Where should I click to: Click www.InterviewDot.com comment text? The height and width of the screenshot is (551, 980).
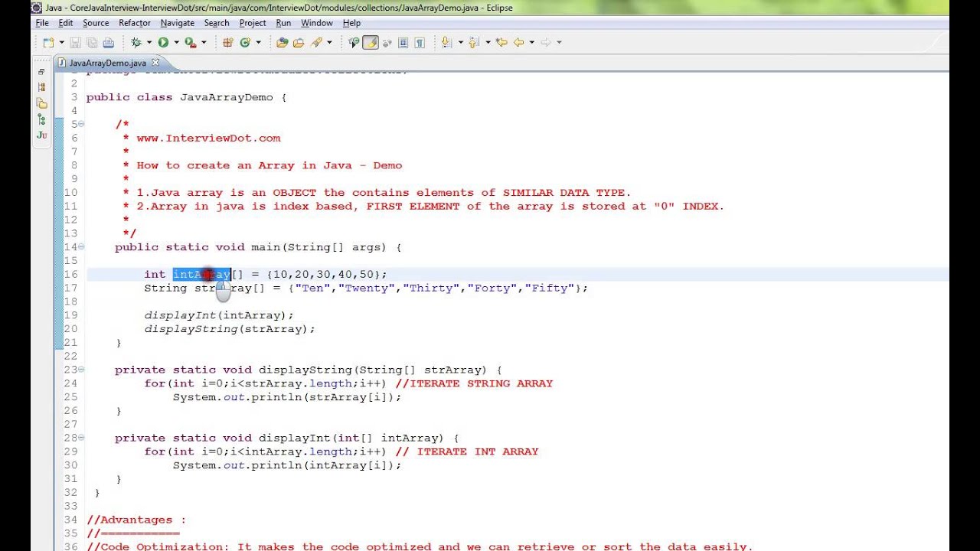[208, 138]
